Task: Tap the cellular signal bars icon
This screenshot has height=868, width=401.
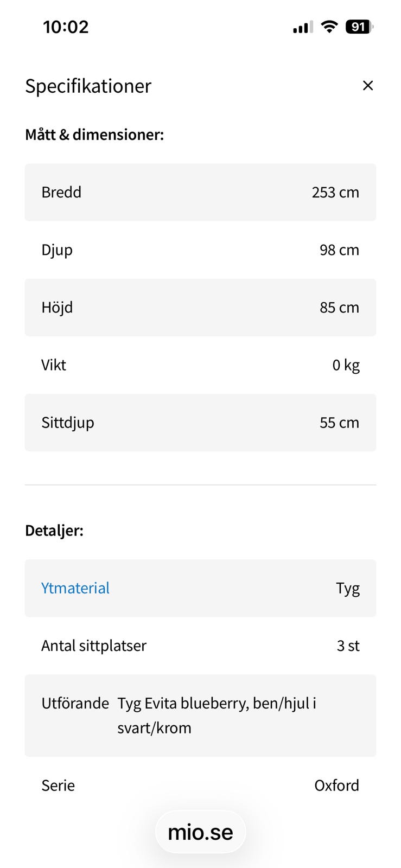Action: pyautogui.click(x=303, y=27)
